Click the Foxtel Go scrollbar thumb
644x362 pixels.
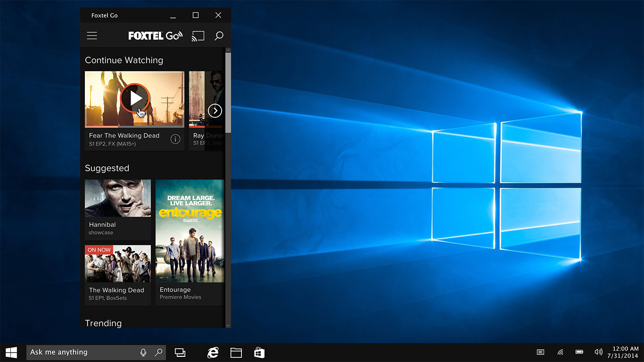click(x=228, y=93)
